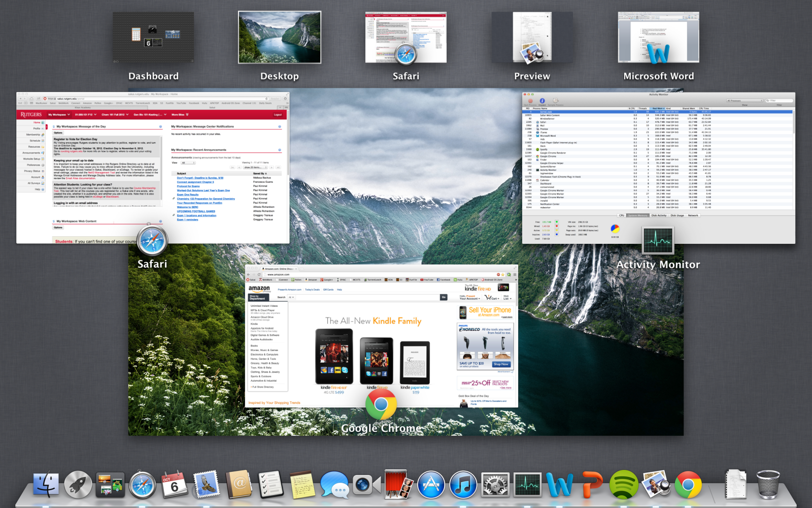Open Finder from the Dock
This screenshot has width=812, height=508.
46,485
